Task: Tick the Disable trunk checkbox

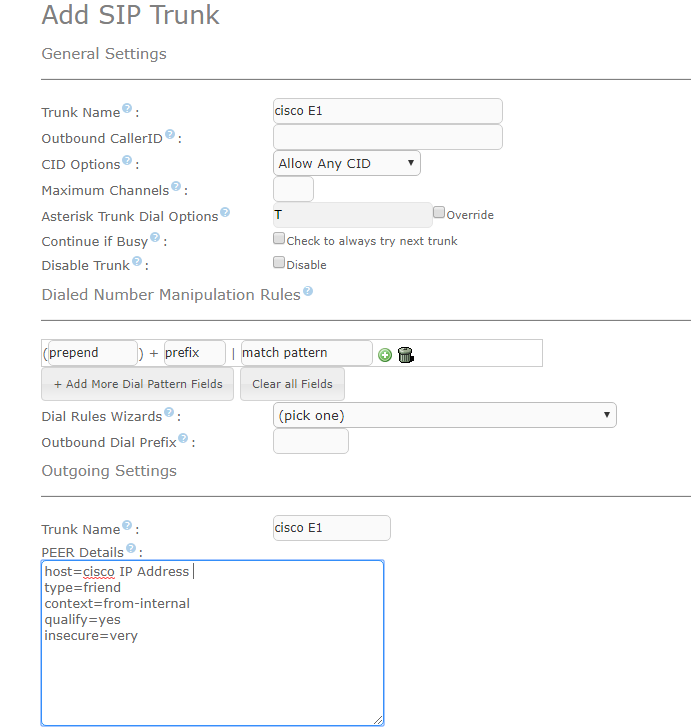Action: pos(279,263)
